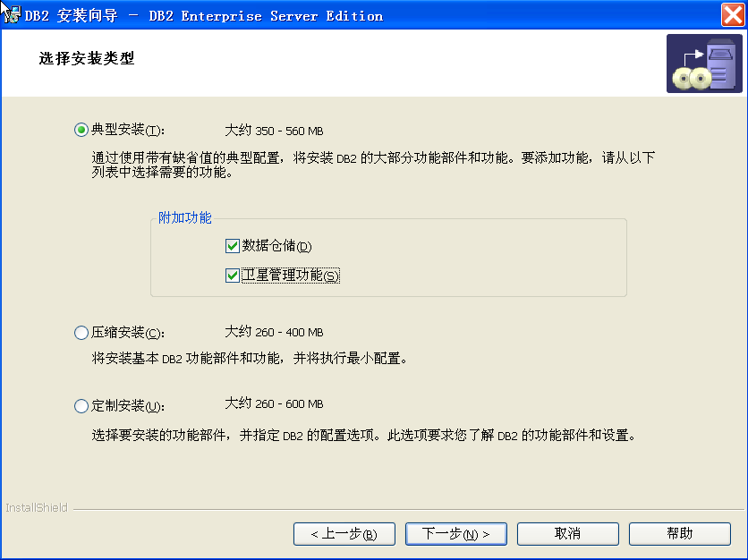The image size is (748, 560).
Task: Uncheck the 数据仓储 checkbox
Action: (233, 246)
